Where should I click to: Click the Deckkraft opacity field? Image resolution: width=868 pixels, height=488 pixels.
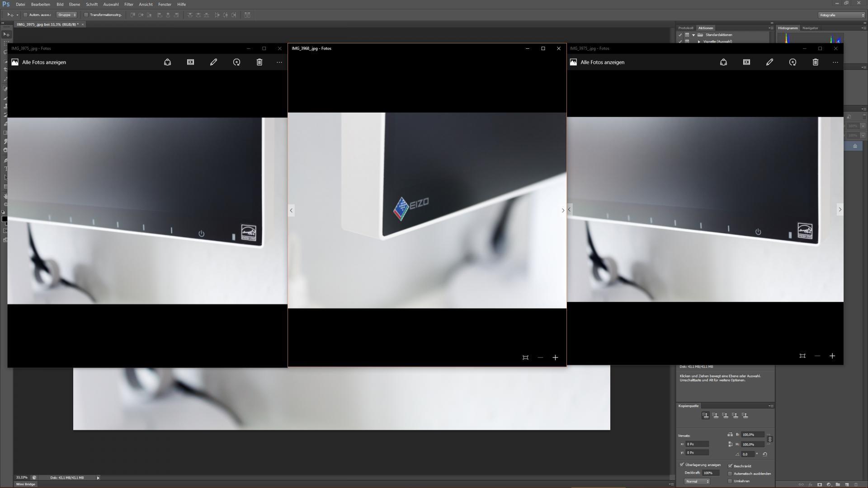pyautogui.click(x=710, y=473)
